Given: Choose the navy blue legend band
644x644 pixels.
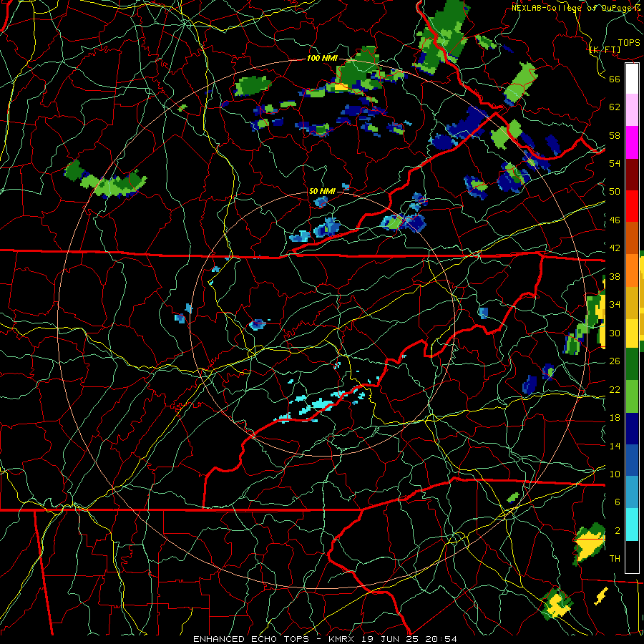Looking at the screenshot, I should [x=632, y=429].
